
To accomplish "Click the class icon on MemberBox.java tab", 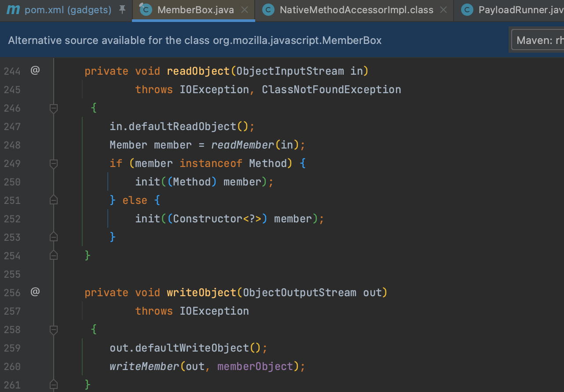I will (145, 9).
